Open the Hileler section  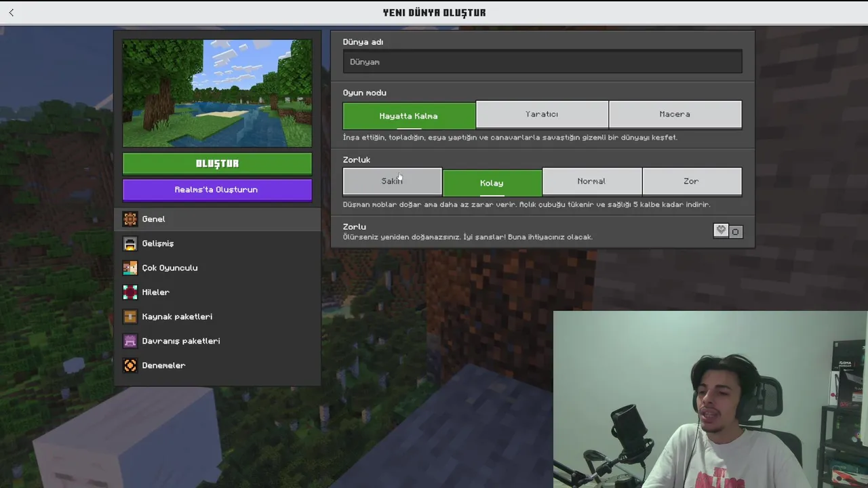218,292
